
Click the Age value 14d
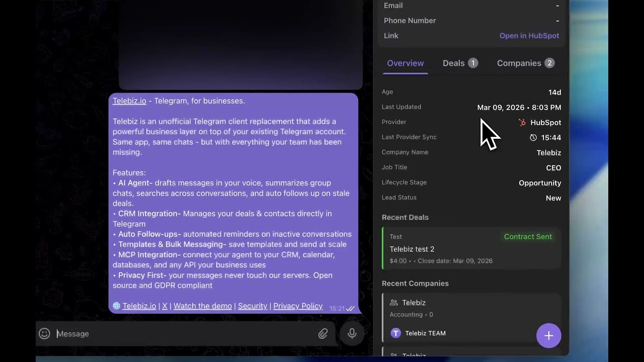[555, 92]
